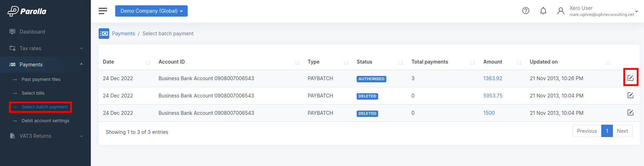
Task: Click 'Showing 1 to 3 of 3 entries'
Action: 137,132
